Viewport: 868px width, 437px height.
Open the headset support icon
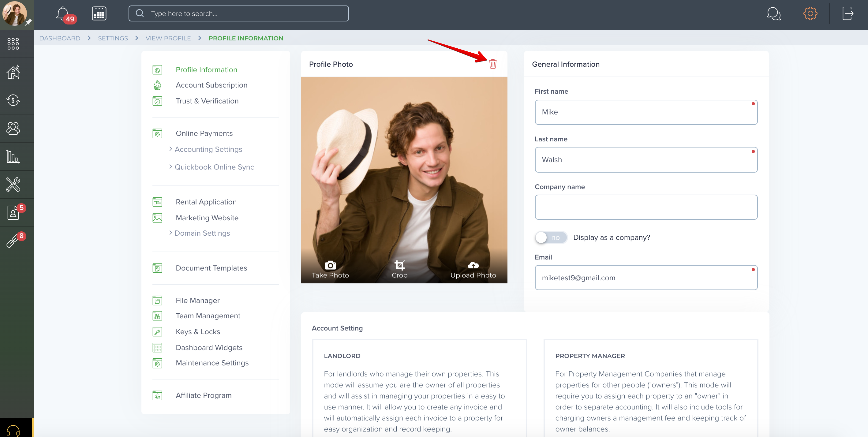click(13, 430)
